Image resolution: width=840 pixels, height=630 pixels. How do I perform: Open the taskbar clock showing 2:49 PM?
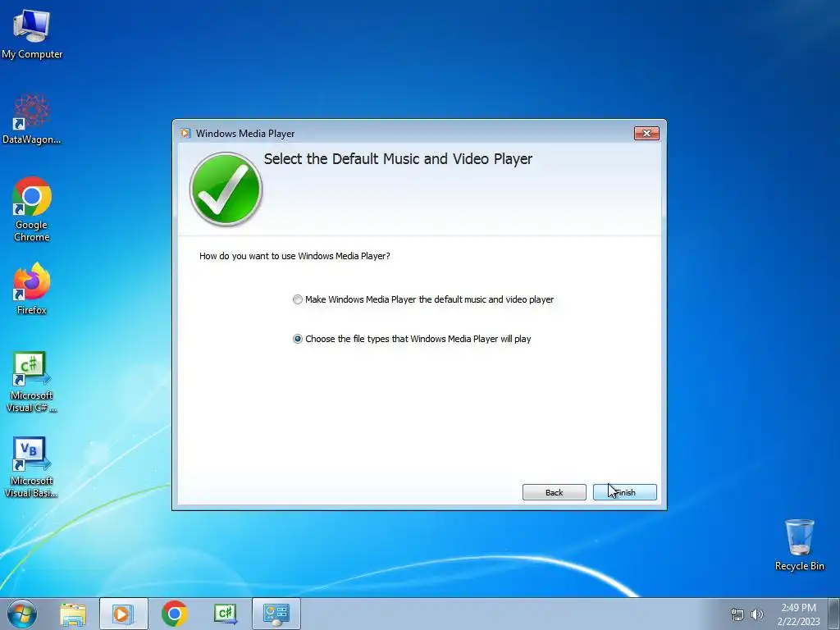pyautogui.click(x=798, y=614)
